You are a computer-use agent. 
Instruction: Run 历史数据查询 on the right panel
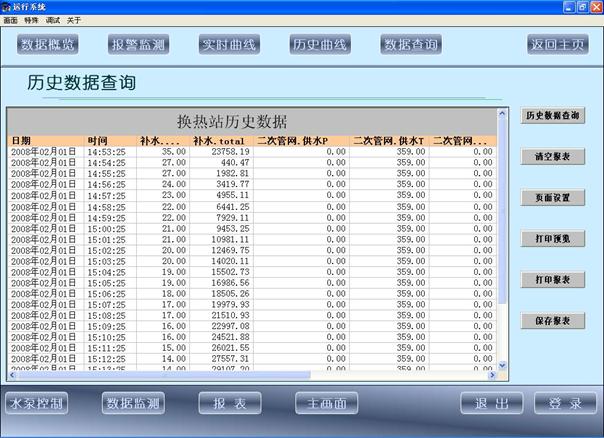[x=553, y=116]
